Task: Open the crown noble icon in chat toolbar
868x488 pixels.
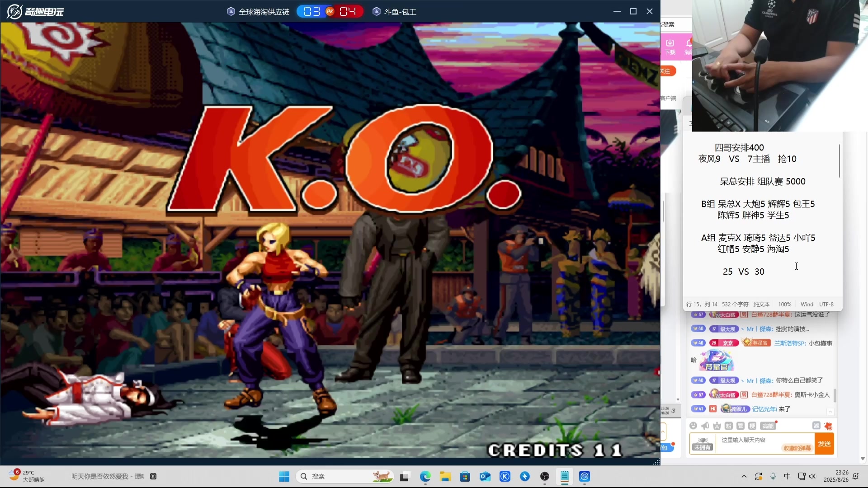Action: [x=717, y=426]
